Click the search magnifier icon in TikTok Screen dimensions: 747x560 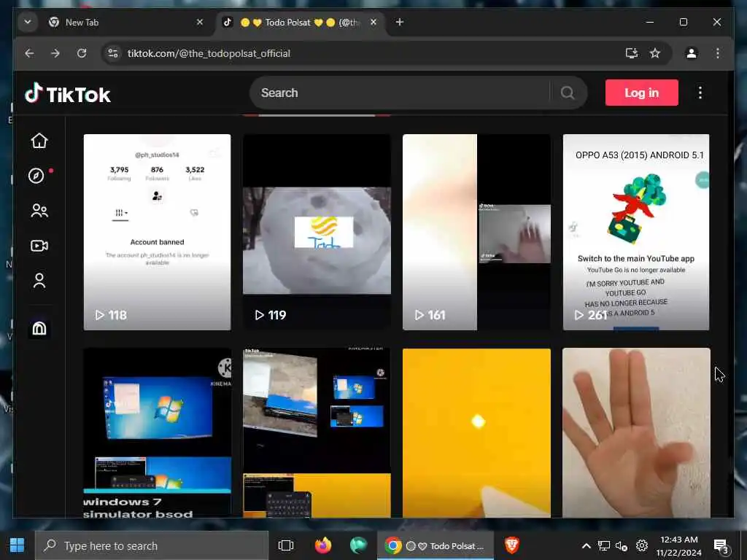(567, 93)
